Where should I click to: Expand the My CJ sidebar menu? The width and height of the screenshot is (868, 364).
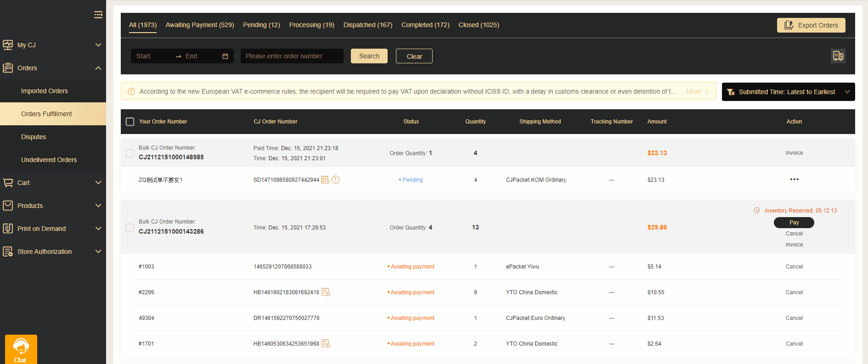(53, 45)
